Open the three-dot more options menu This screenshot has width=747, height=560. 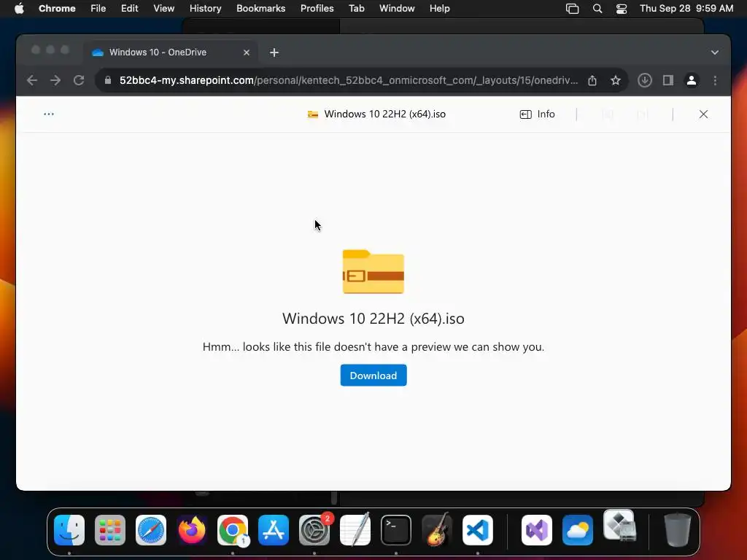(49, 114)
